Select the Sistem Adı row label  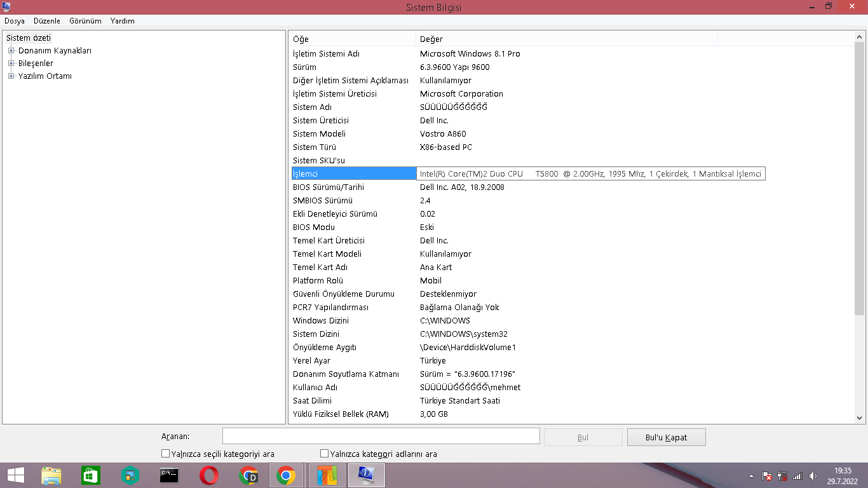[x=312, y=107]
